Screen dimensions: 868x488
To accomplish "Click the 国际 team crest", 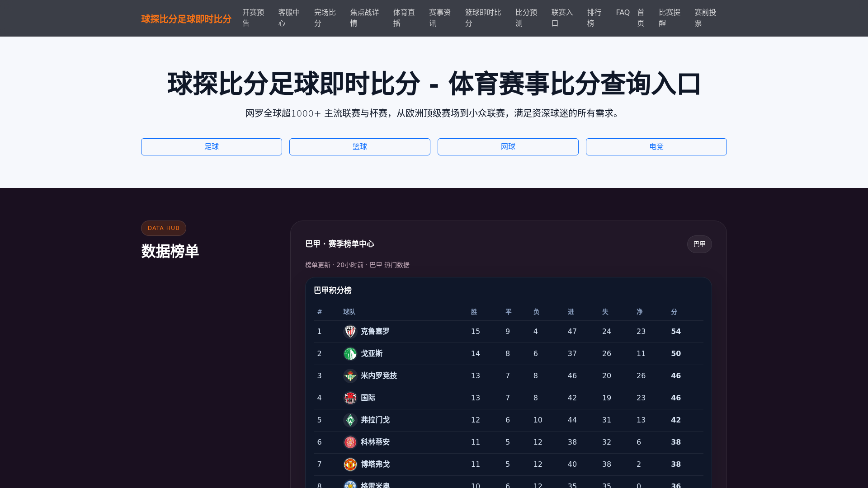I will pos(350,398).
